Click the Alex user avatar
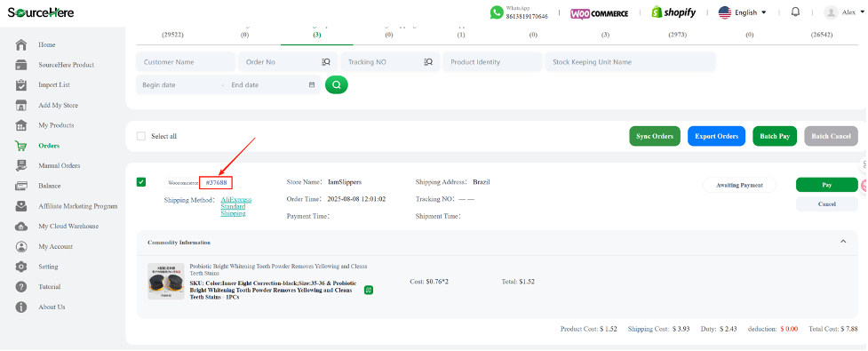 coord(831,12)
